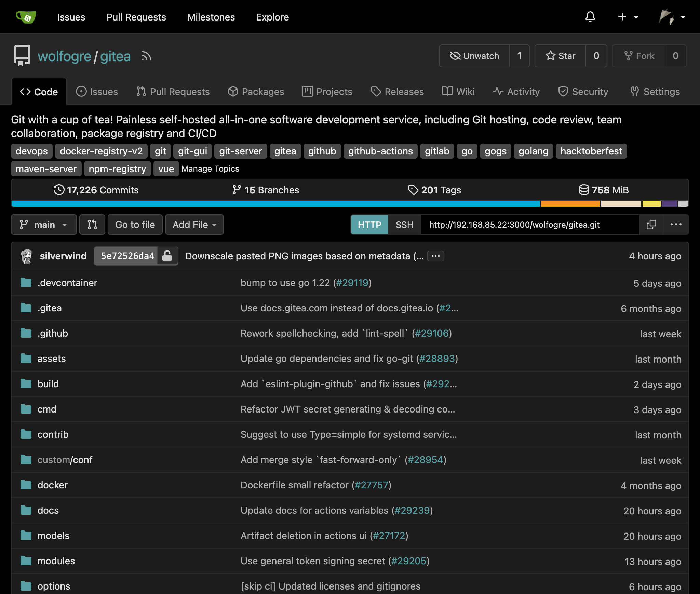Expand the latest commit message ellipsis
Screen dimensions: 700x594
[x=435, y=256]
